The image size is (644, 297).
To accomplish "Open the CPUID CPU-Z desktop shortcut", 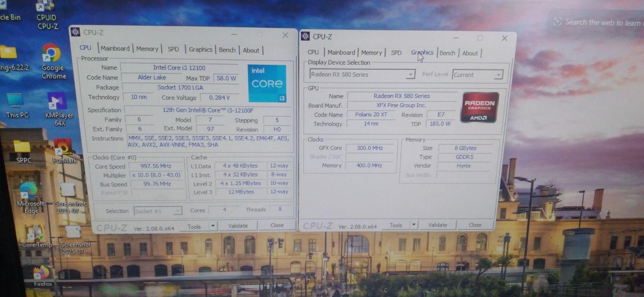I will (x=46, y=14).
